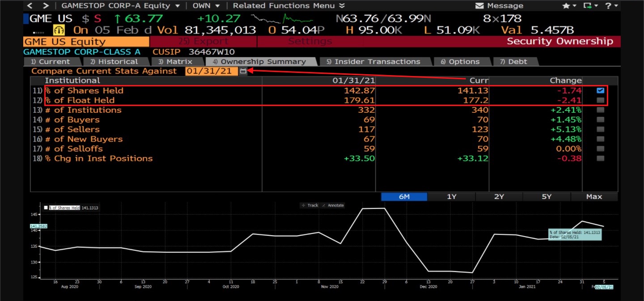This screenshot has height=301, width=644.
Task: Click the Institutional column header
Action: pos(72,81)
